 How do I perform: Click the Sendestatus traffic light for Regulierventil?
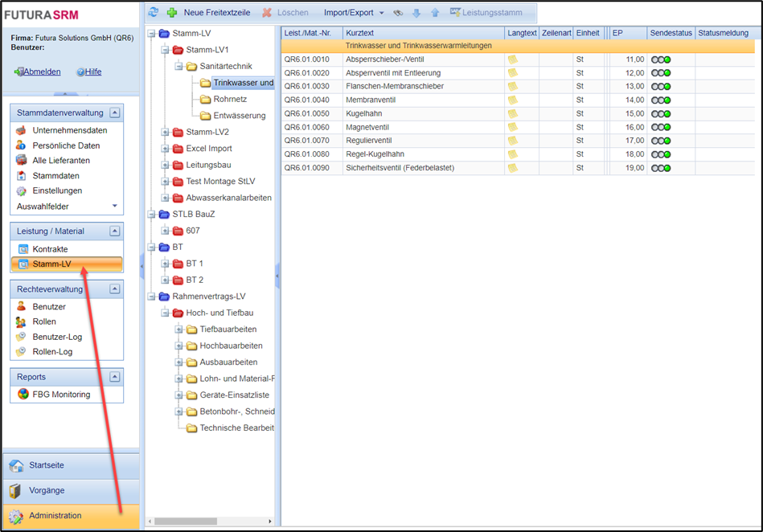coord(661,141)
